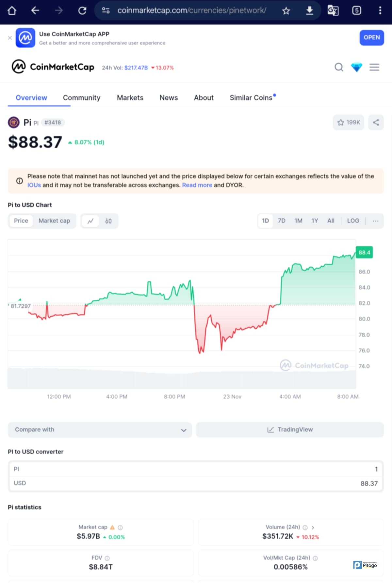Switch chart to candlestick view
Image resolution: width=392 pixels, height=583 pixels.
108,221
